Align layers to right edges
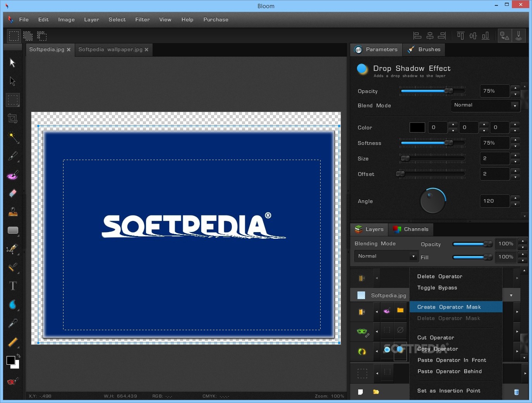532x403 pixels. (442, 36)
